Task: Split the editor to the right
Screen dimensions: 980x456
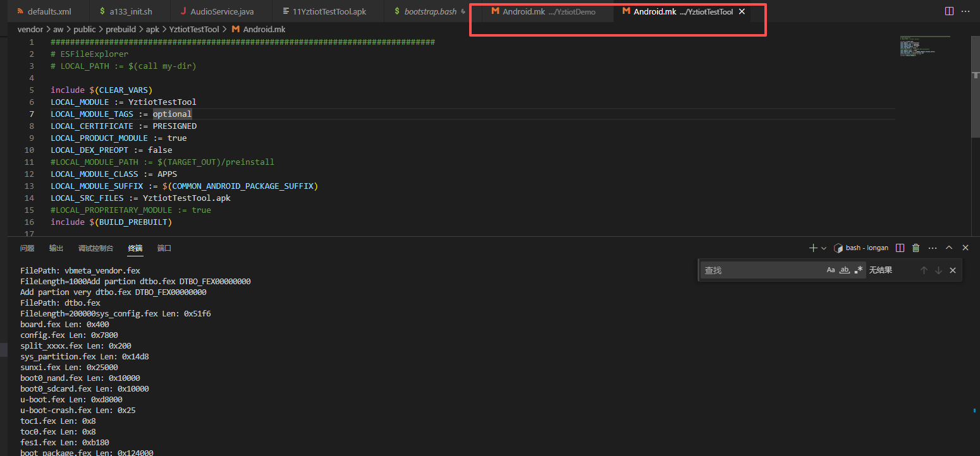Action: click(x=949, y=11)
